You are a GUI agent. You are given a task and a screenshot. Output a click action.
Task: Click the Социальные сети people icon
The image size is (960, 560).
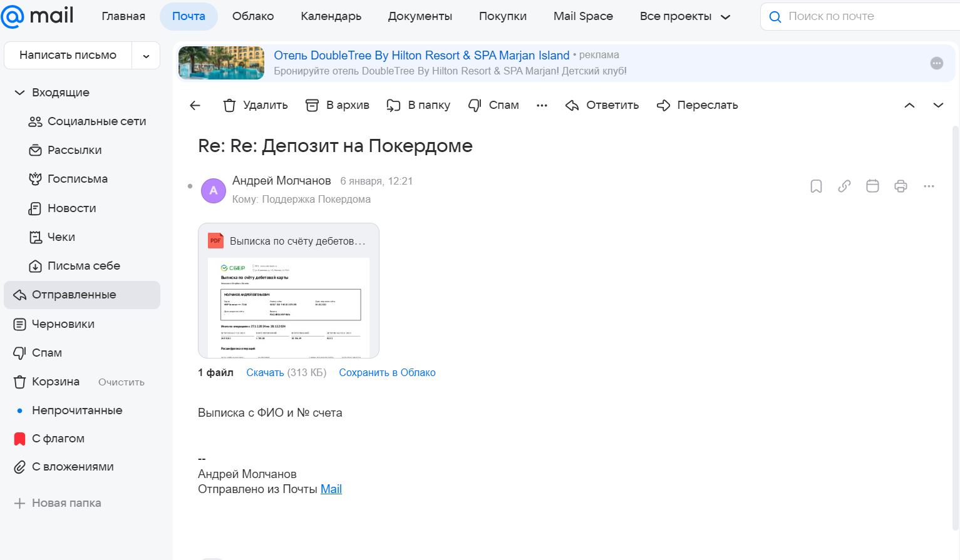36,122
